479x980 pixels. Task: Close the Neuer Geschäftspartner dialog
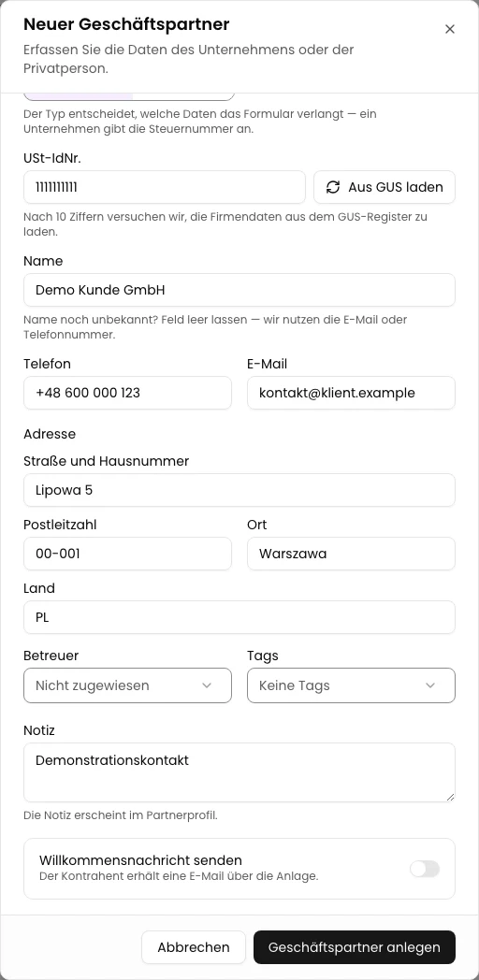coord(450,29)
